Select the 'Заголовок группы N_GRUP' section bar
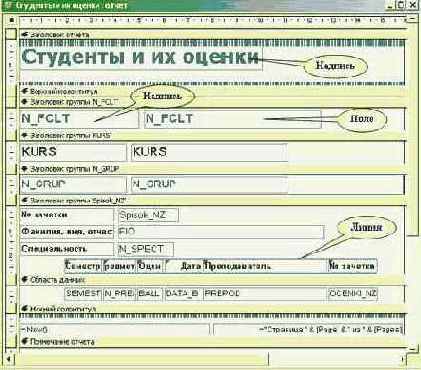This screenshot has height=370, width=421. (213, 169)
